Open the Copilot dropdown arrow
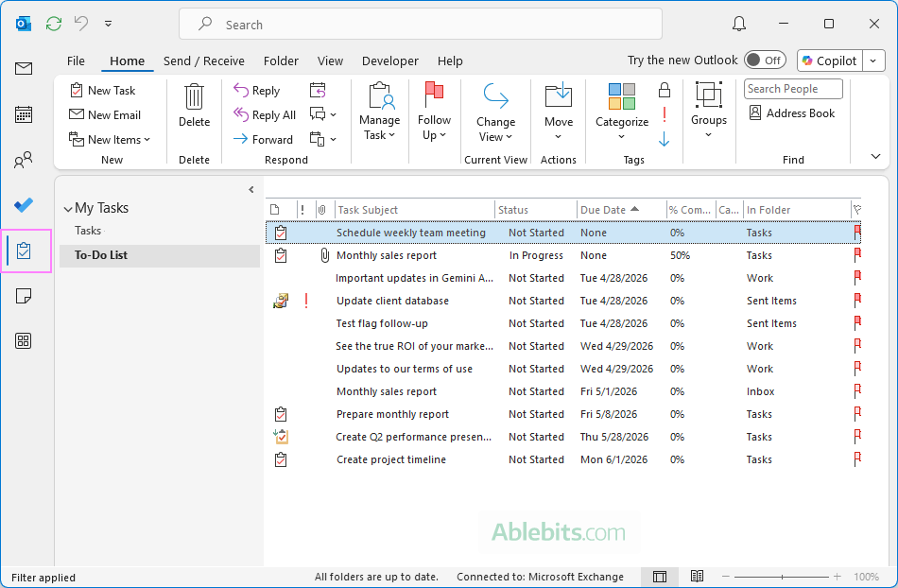This screenshot has height=588, width=898. (873, 61)
